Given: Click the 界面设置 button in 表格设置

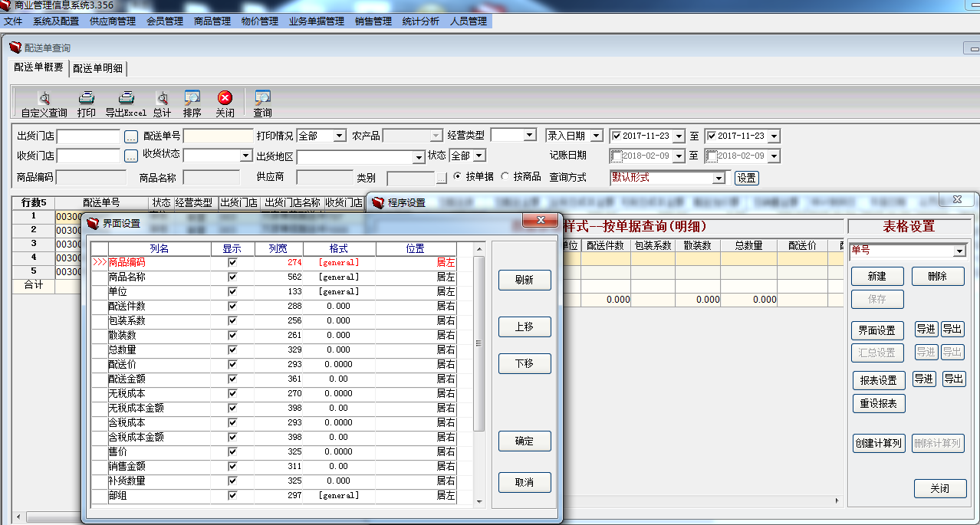Looking at the screenshot, I should pyautogui.click(x=877, y=330).
